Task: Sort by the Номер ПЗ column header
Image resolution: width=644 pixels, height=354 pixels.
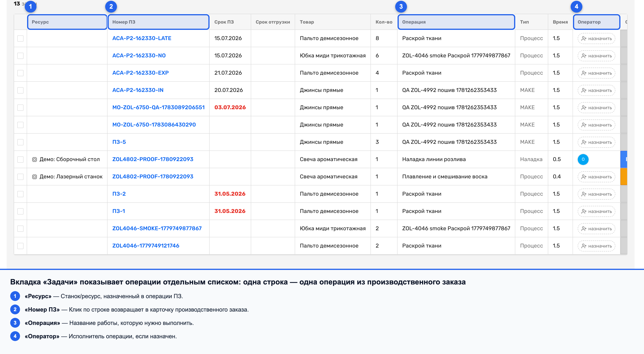Action: click(158, 22)
